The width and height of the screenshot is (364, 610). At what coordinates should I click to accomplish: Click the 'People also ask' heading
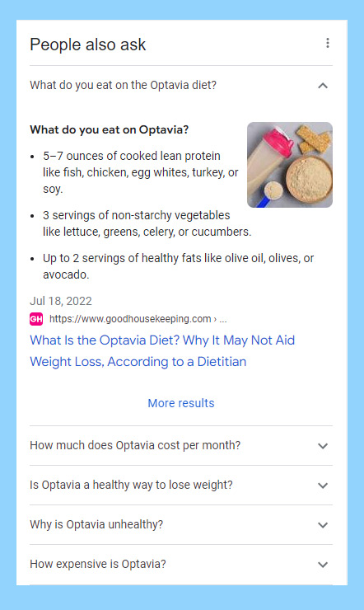pos(88,45)
